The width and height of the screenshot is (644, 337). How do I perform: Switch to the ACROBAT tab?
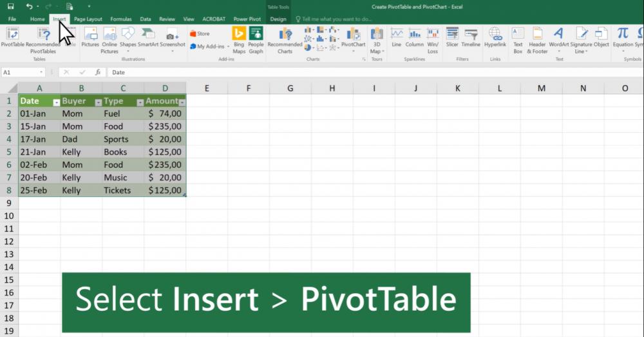click(x=214, y=19)
